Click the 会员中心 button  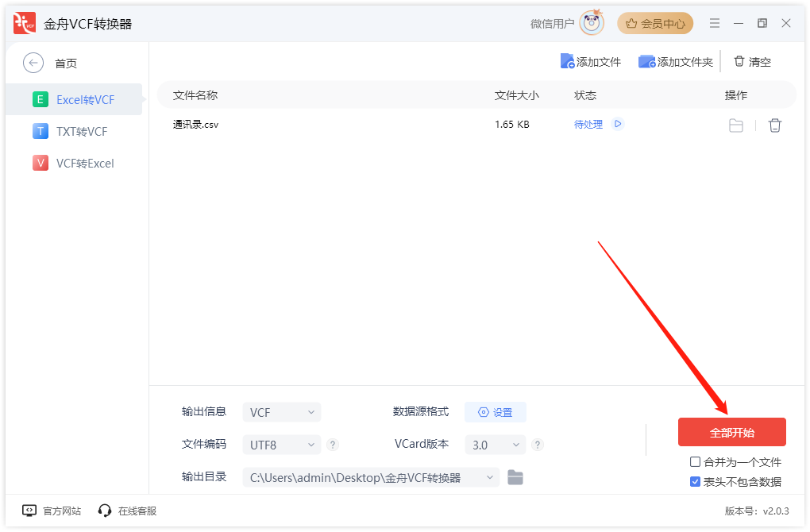tap(655, 23)
